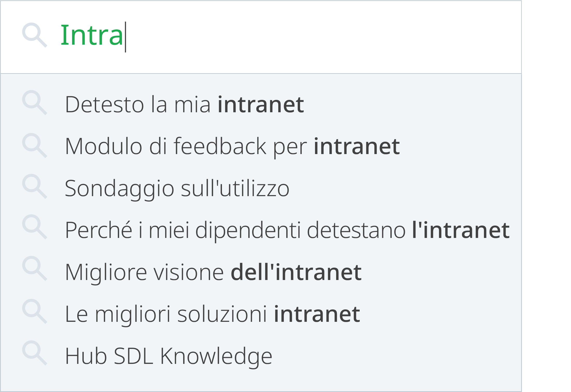Open the "Hub SDL Knowledge" suggestion
The height and width of the screenshot is (392, 571).
168,356
